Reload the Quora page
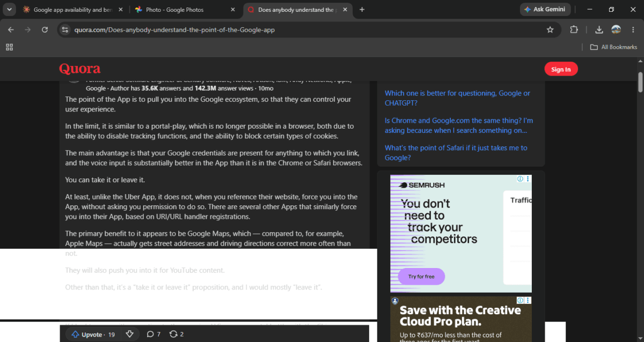This screenshot has height=342, width=644. tap(45, 29)
